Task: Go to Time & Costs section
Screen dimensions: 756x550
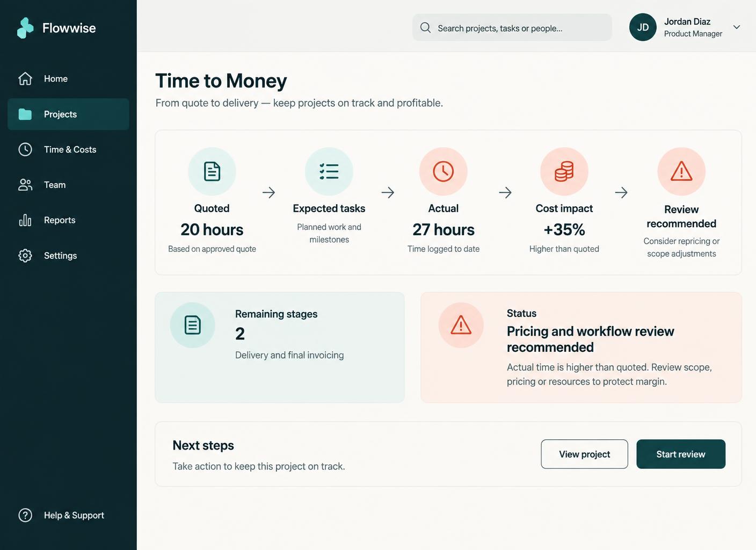Action: point(68,149)
